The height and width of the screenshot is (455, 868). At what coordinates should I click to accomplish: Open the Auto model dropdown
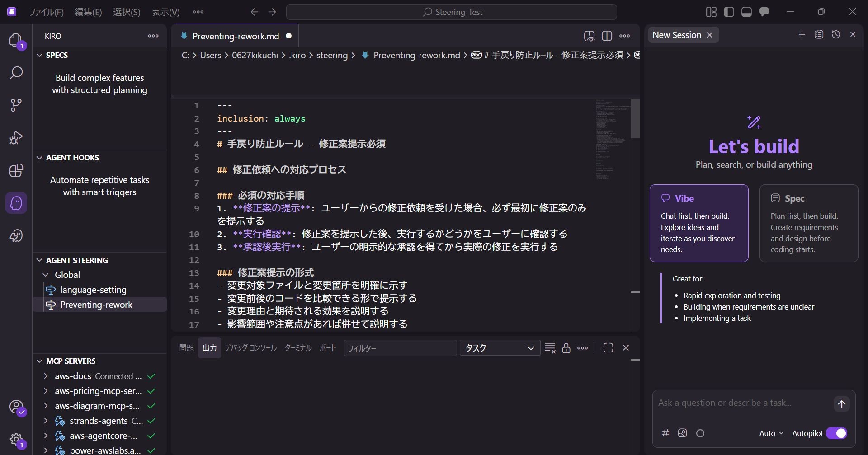(x=770, y=433)
